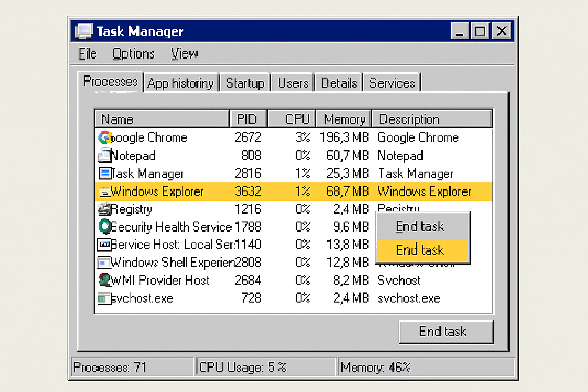Click the Notepad process icon
Viewport: 588px width, 392px height.
point(104,155)
